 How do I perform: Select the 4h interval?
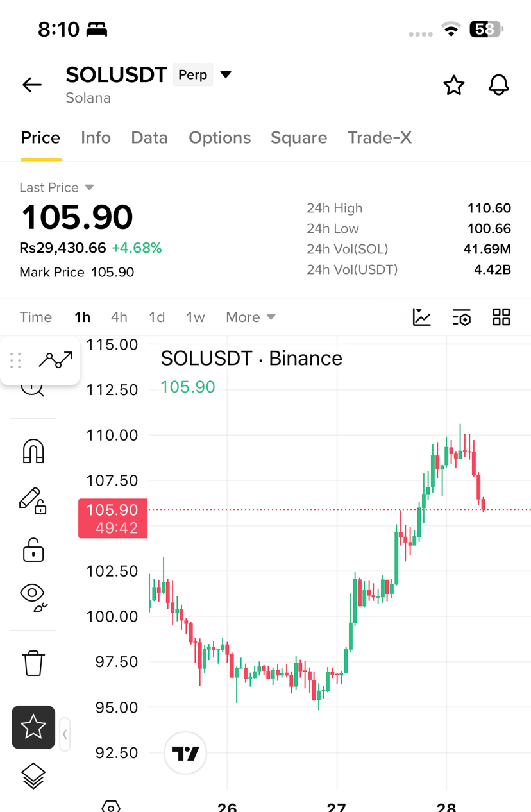pos(119,317)
